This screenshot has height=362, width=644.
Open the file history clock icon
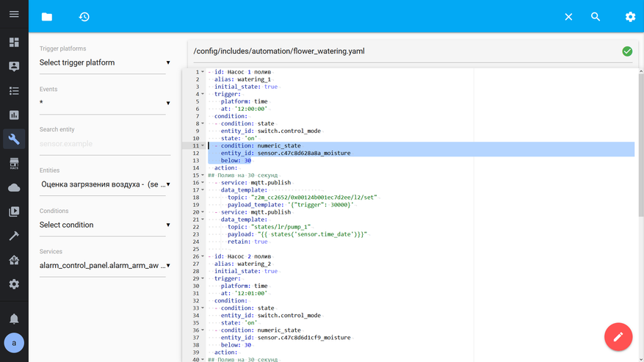(x=84, y=17)
